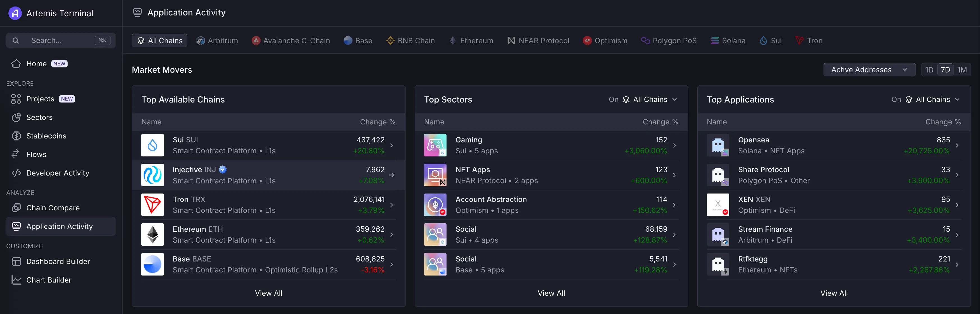
Task: Focus the Search input field
Action: point(61,40)
